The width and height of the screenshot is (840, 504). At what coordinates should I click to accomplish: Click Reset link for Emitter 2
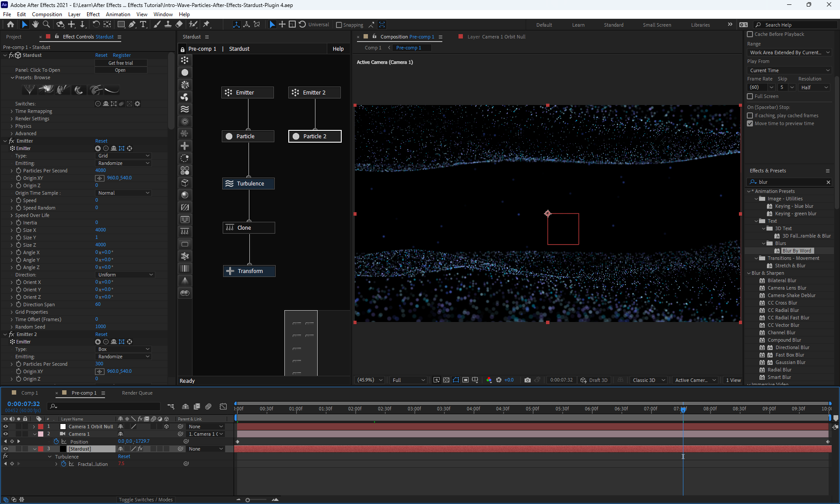pyautogui.click(x=101, y=334)
